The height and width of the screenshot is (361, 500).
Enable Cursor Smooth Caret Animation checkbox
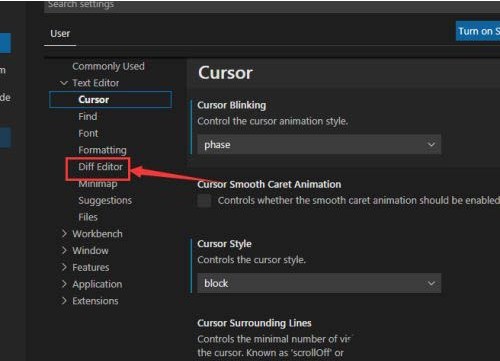coord(204,201)
